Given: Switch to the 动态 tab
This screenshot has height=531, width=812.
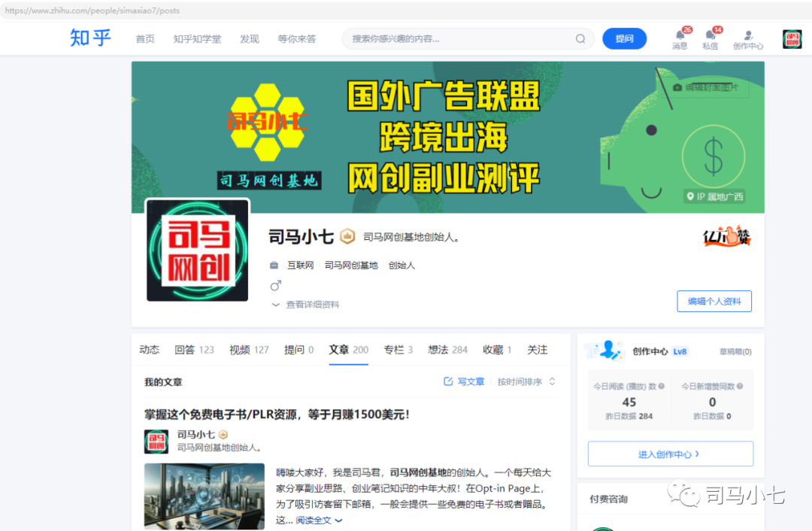Looking at the screenshot, I should (x=149, y=350).
